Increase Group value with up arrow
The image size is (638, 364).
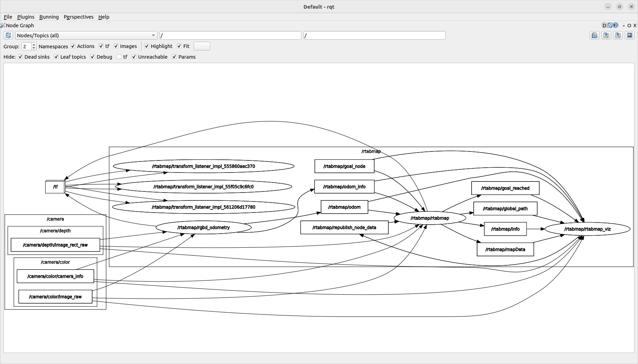pos(33,44)
